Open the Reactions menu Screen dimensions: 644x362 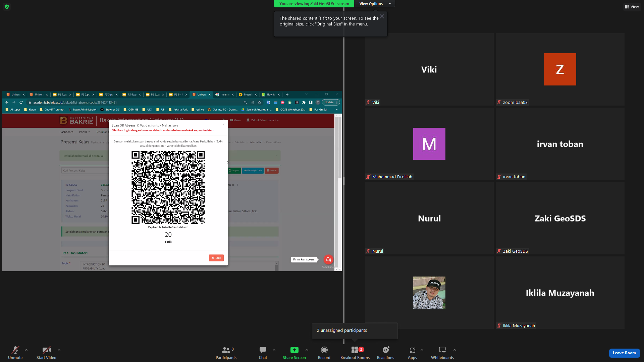click(385, 353)
